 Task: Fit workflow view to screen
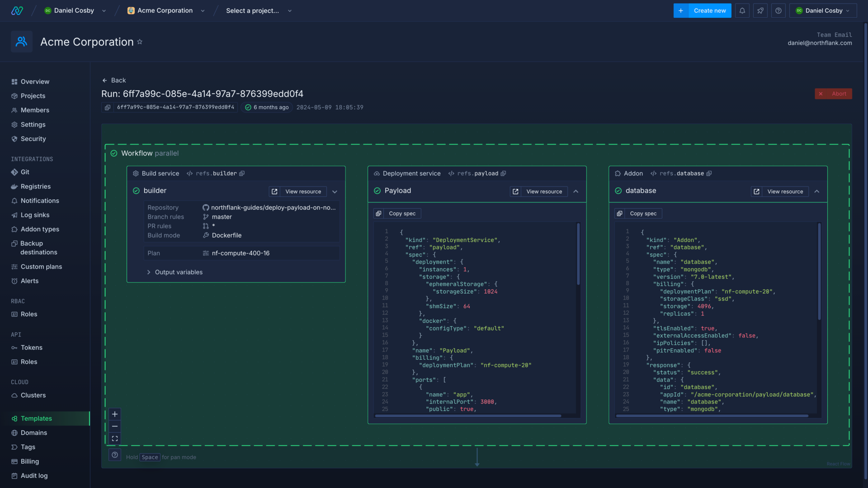(115, 438)
